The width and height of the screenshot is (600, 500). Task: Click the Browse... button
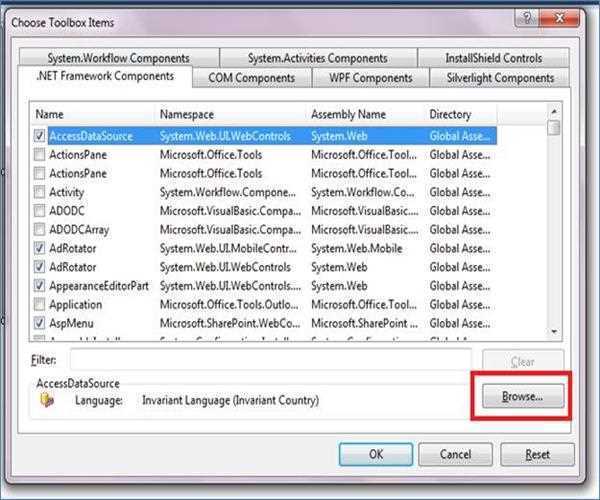tap(521, 397)
